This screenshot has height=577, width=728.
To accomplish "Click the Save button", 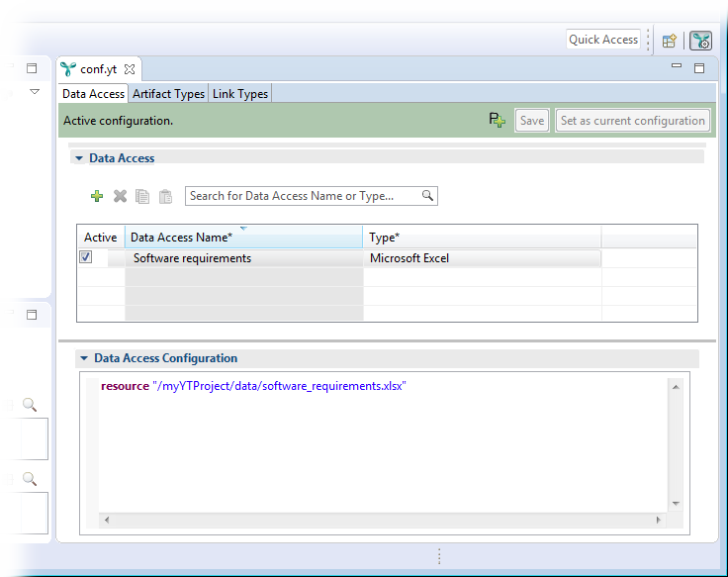I will [532, 121].
